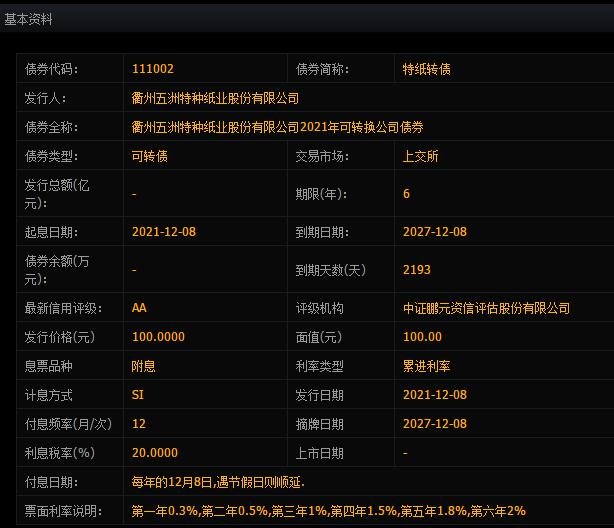Click the 息票品种 label
The image size is (614, 528).
coord(49,366)
